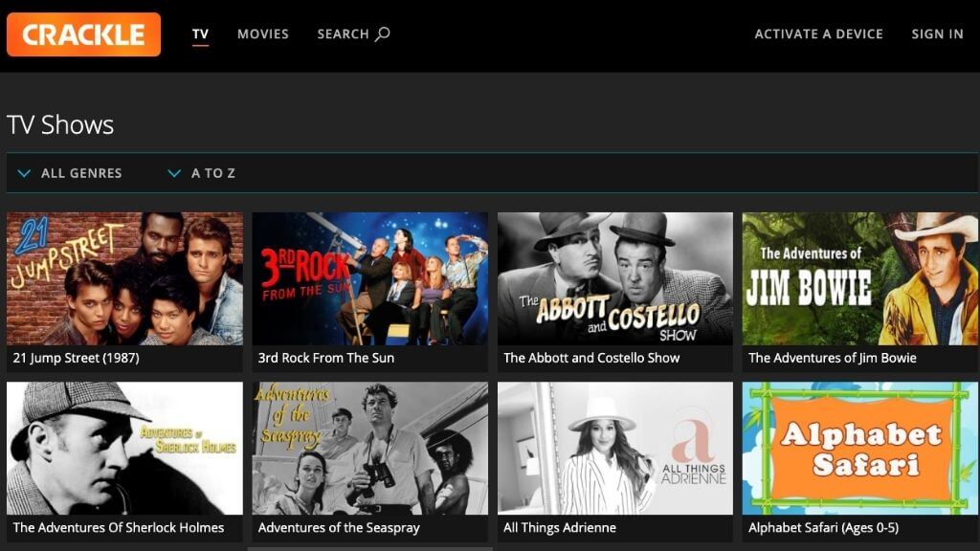Open 3rd Rock From The Sun thumbnail
The height and width of the screenshot is (551, 980).
click(x=370, y=278)
